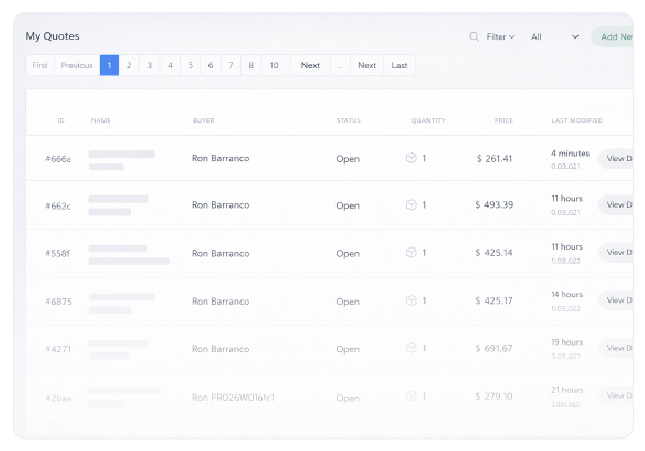The image size is (645, 451).
Task: Click the box icon in row #666a
Action: pos(411,158)
